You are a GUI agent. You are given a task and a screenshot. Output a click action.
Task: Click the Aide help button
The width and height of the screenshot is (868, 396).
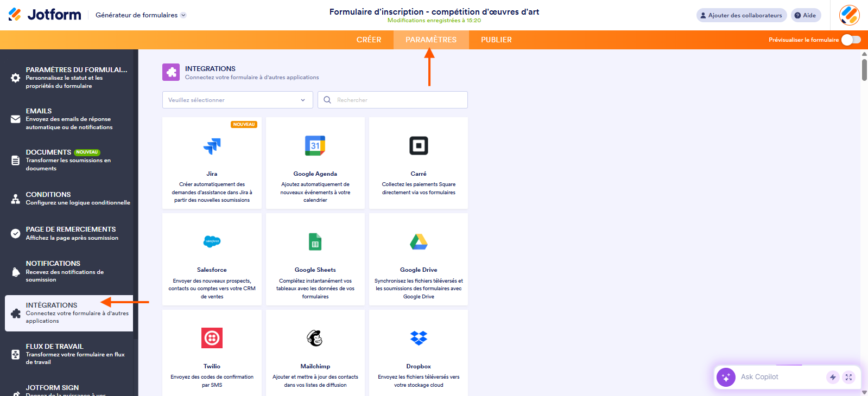click(x=806, y=15)
